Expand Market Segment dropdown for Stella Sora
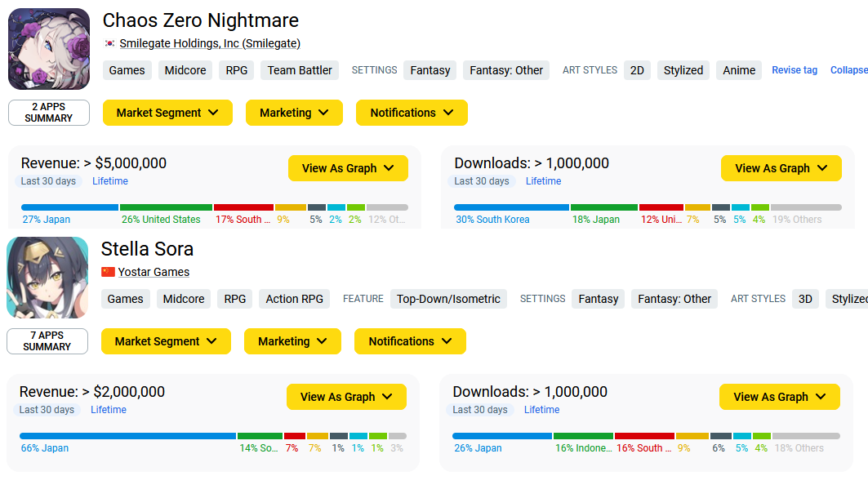The width and height of the screenshot is (868, 485). (166, 341)
